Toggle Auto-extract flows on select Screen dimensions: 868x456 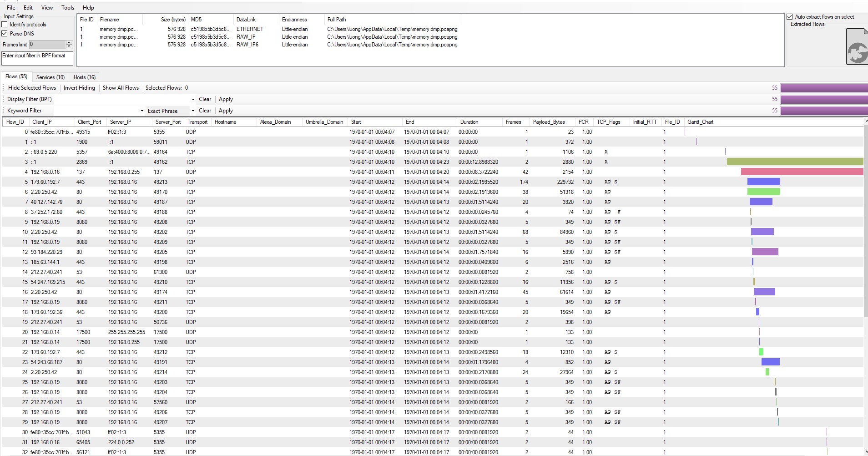[790, 17]
